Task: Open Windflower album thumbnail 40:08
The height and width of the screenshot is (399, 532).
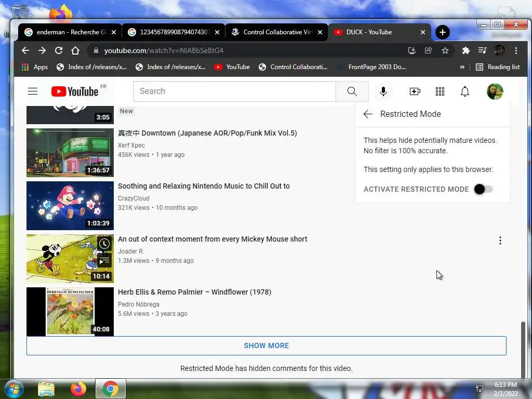Action: [x=70, y=312]
